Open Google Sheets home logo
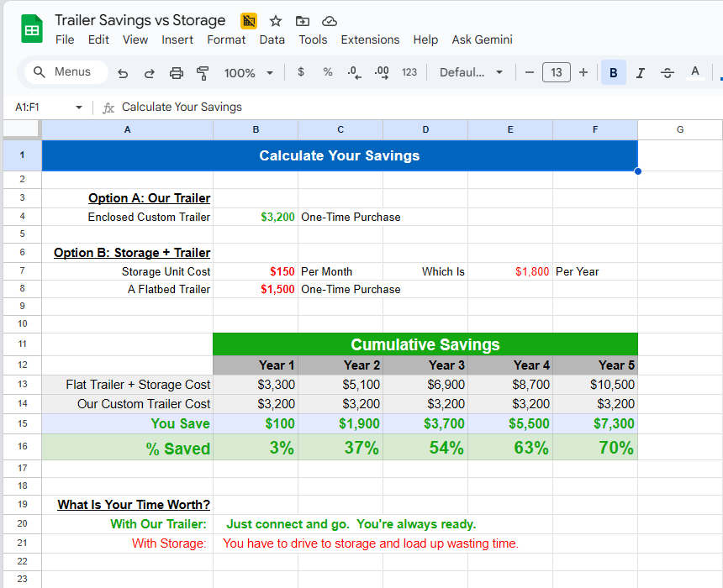Screen dimensions: 723x588 pos(32,30)
